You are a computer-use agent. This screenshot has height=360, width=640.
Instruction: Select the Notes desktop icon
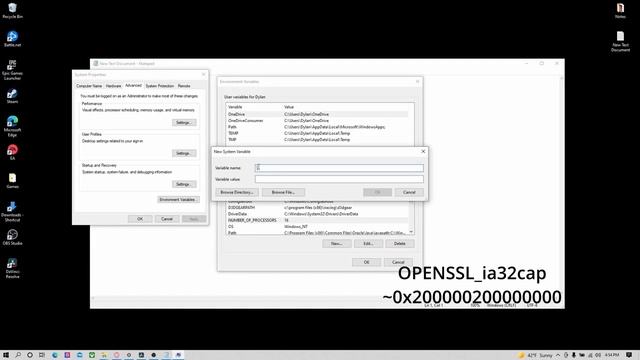click(x=620, y=11)
